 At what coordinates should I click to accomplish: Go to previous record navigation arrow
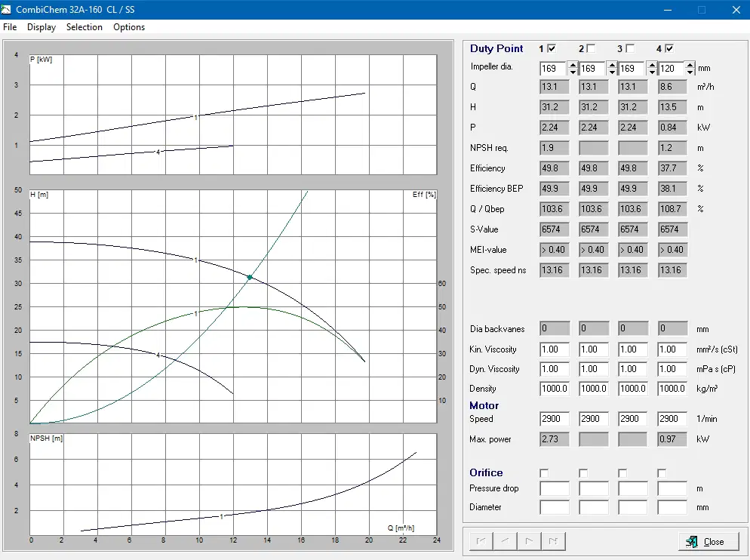pyautogui.click(x=505, y=541)
